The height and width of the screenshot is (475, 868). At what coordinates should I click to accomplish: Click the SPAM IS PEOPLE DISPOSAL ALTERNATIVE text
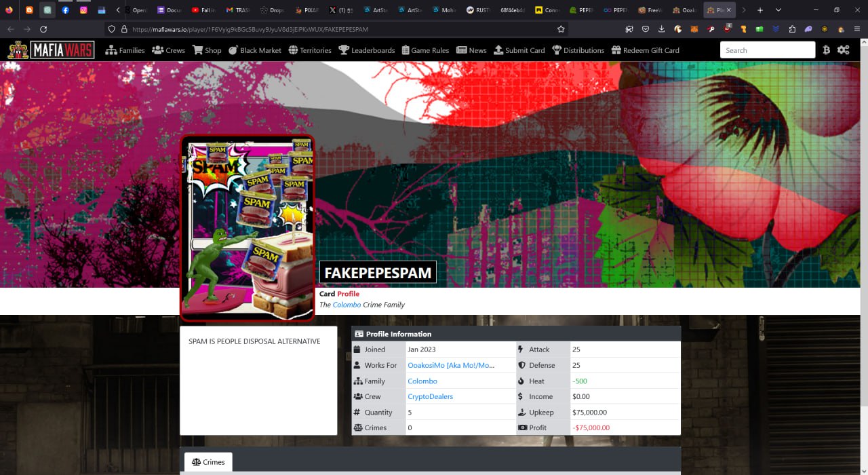pyautogui.click(x=254, y=341)
